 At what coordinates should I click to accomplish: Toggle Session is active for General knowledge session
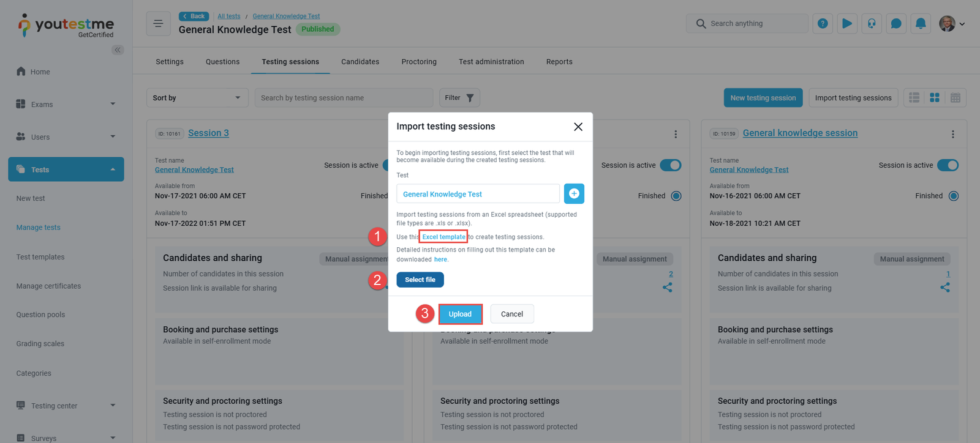point(948,165)
